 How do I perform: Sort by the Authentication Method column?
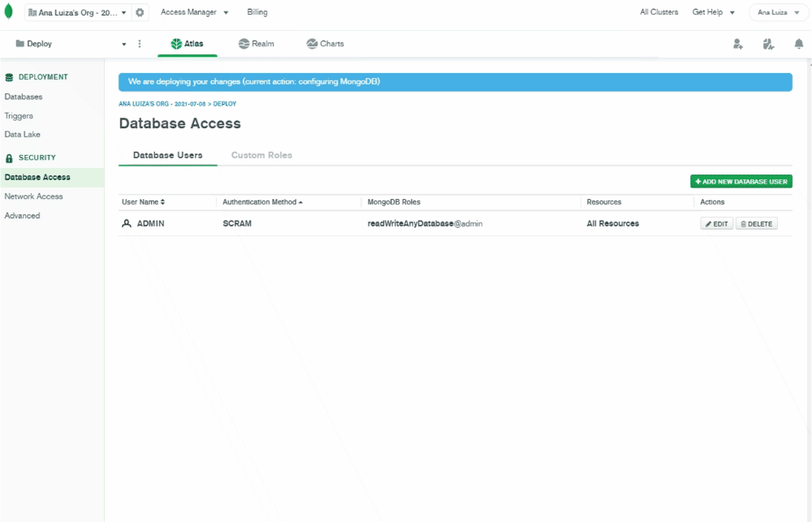click(262, 202)
